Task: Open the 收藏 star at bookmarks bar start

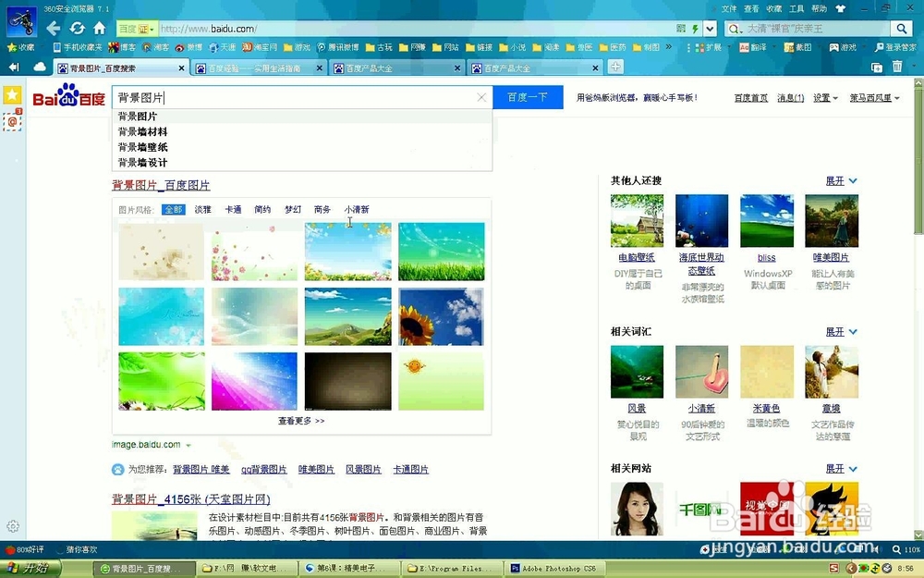Action: click(x=21, y=47)
